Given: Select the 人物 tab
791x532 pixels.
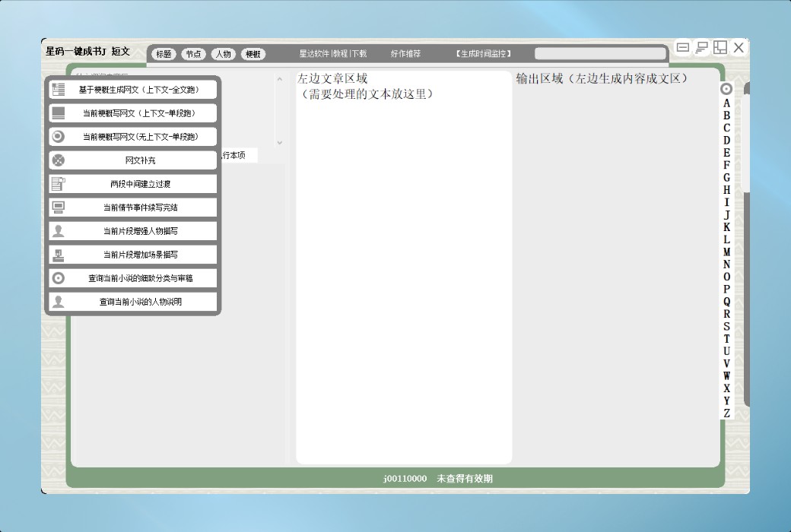Looking at the screenshot, I should point(223,54).
